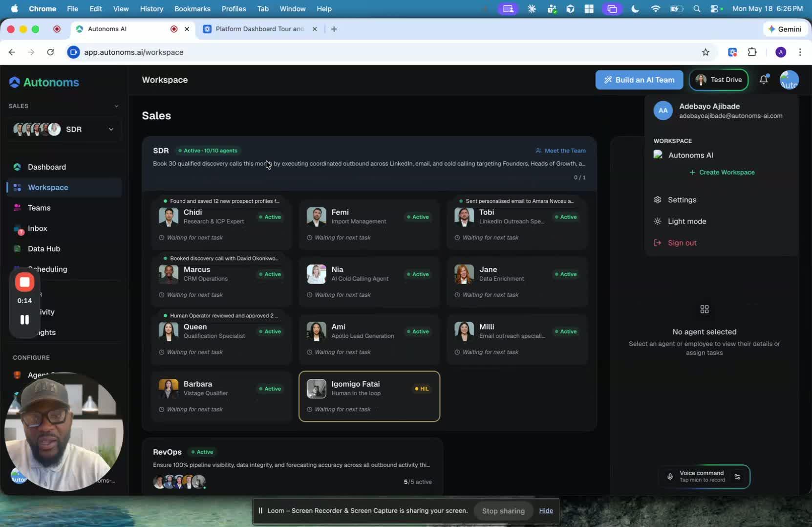Open the Bookmarks menu
812x527 pixels.
click(192, 9)
